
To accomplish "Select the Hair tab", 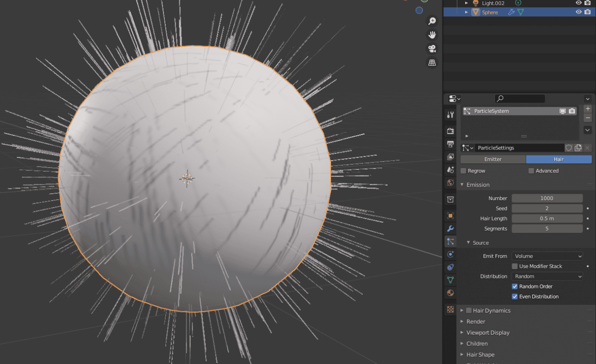I will click(559, 159).
